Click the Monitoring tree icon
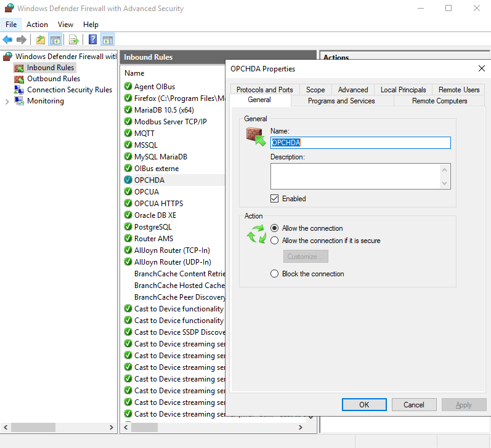 18,101
